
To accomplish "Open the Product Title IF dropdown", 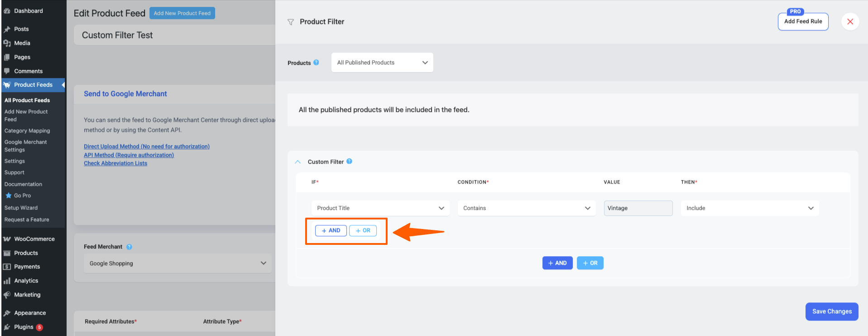I will (x=380, y=208).
